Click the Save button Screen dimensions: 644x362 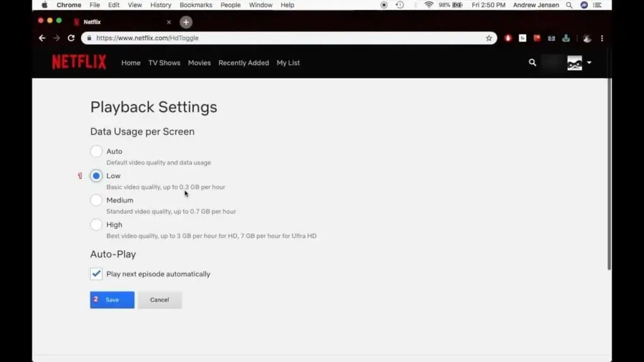[112, 300]
